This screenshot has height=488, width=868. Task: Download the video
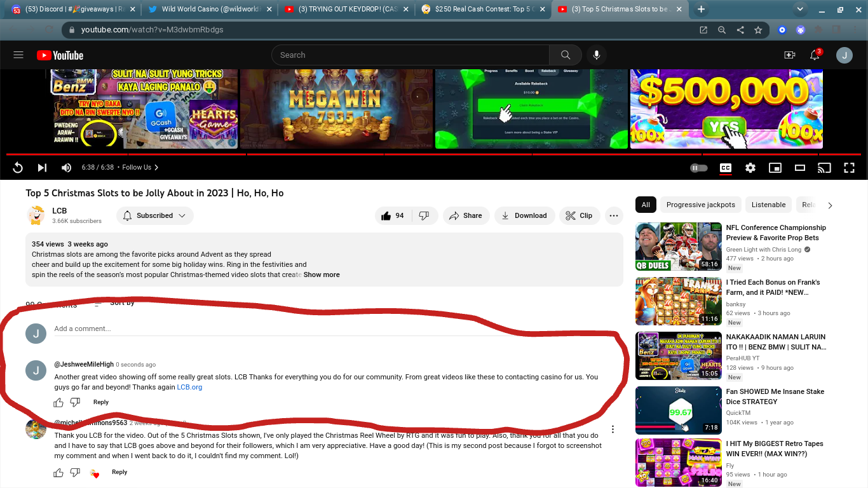[524, 216]
